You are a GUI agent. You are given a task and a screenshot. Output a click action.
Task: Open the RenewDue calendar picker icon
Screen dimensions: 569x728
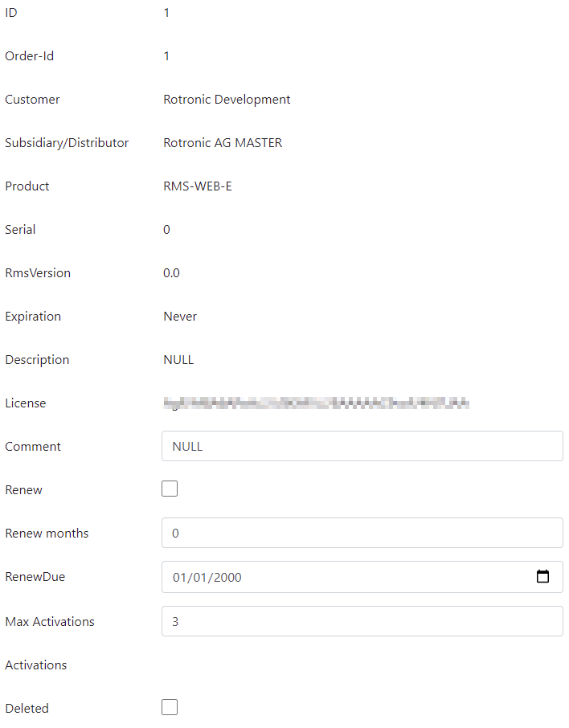coord(542,577)
